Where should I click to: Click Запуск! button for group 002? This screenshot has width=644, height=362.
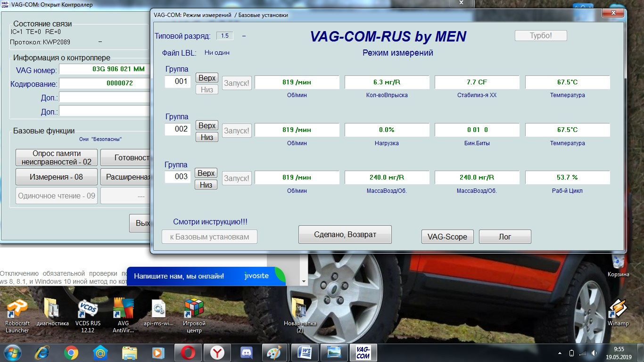pos(237,131)
